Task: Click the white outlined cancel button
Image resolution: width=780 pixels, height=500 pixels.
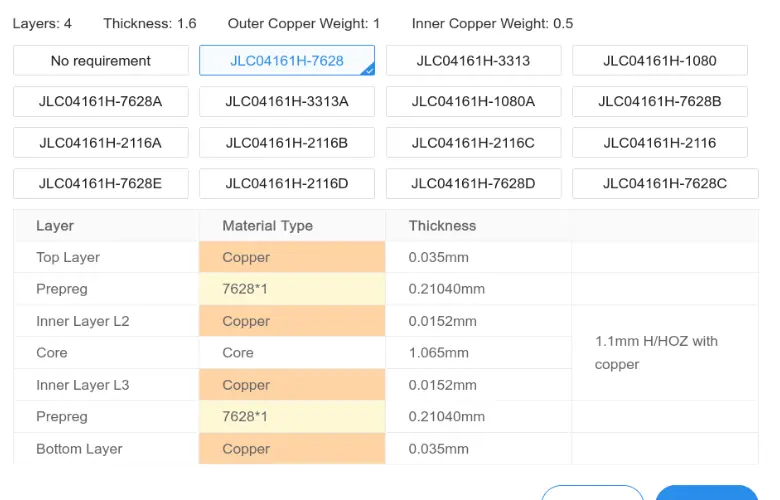Action: click(x=592, y=493)
